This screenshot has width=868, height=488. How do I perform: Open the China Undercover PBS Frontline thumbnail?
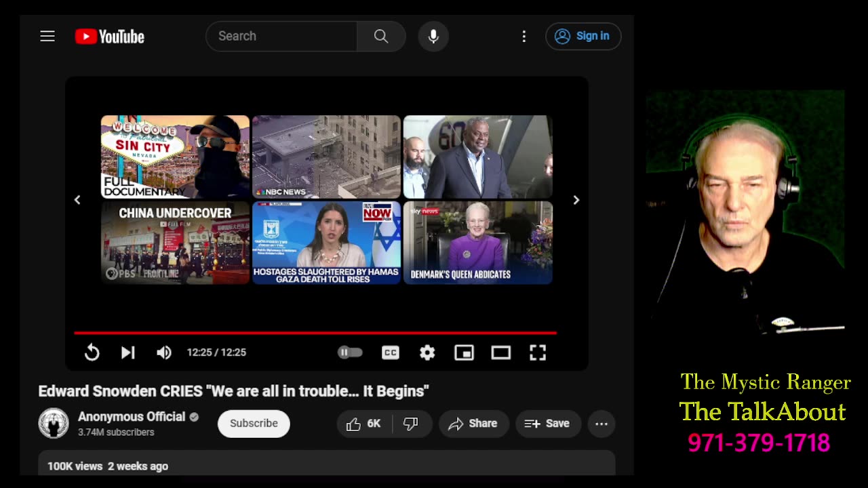tap(176, 243)
